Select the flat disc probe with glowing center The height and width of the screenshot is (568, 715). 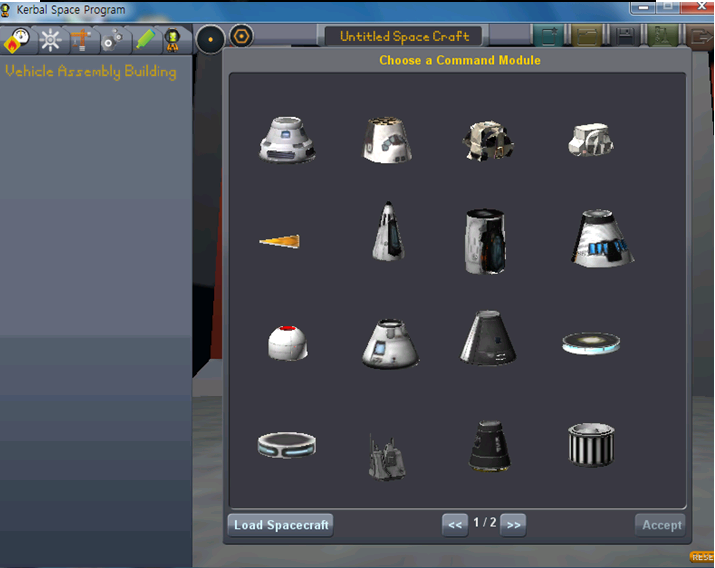pyautogui.click(x=591, y=343)
